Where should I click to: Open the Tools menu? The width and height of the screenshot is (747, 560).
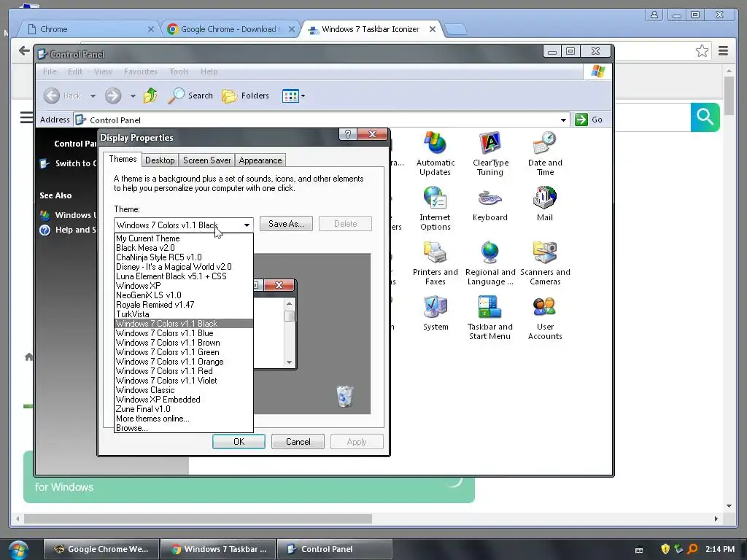click(x=179, y=71)
